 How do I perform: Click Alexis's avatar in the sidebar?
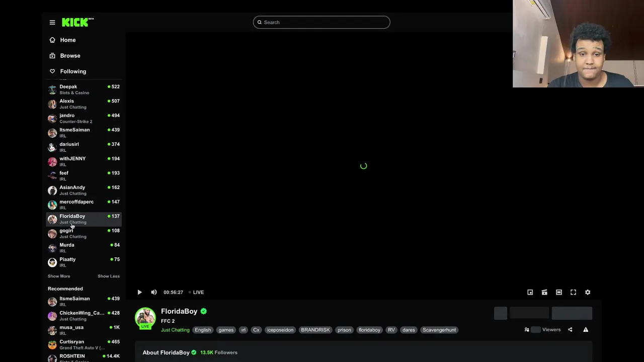click(x=52, y=104)
